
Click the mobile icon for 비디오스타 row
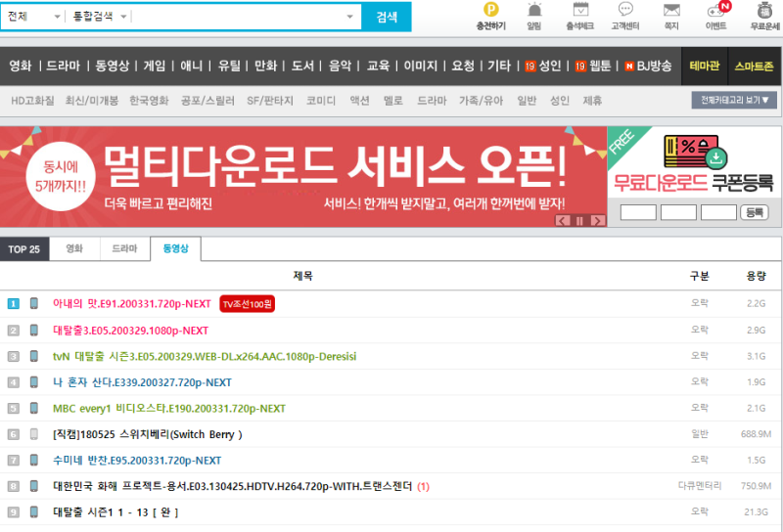(x=34, y=408)
